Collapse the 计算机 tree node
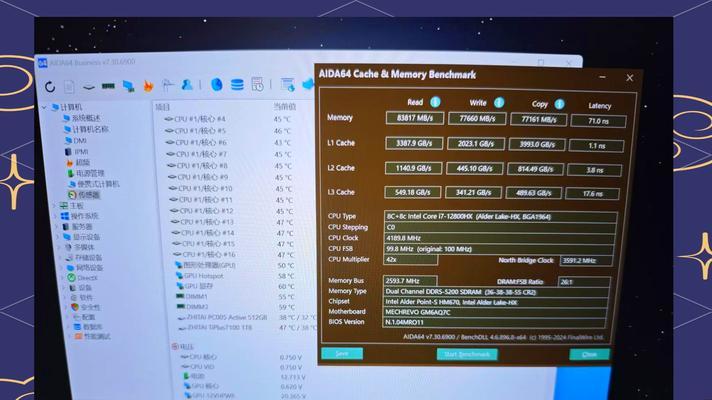The height and width of the screenshot is (400, 712). (44, 108)
